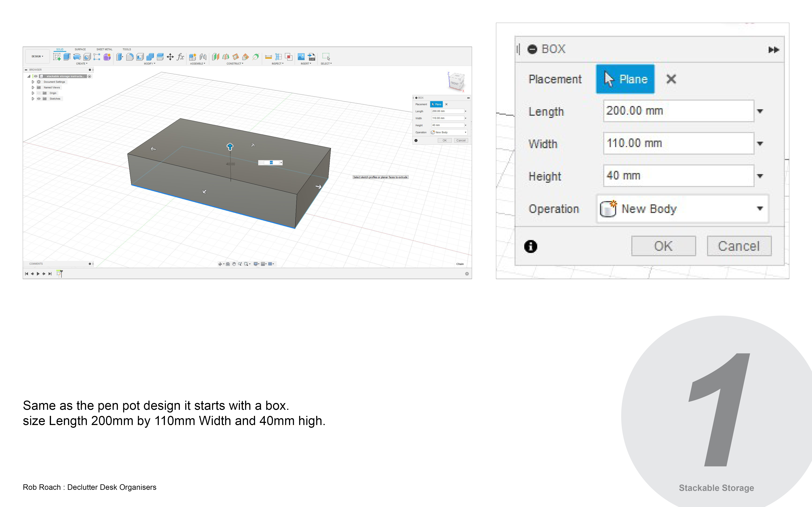Expand the Document Settings tree node
Image resolution: width=812 pixels, height=507 pixels.
tap(33, 82)
